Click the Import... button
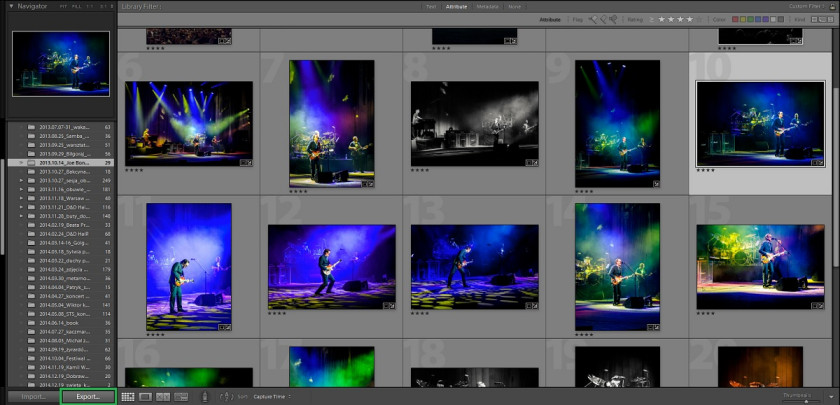The height and width of the screenshot is (405, 840). pyautogui.click(x=33, y=397)
